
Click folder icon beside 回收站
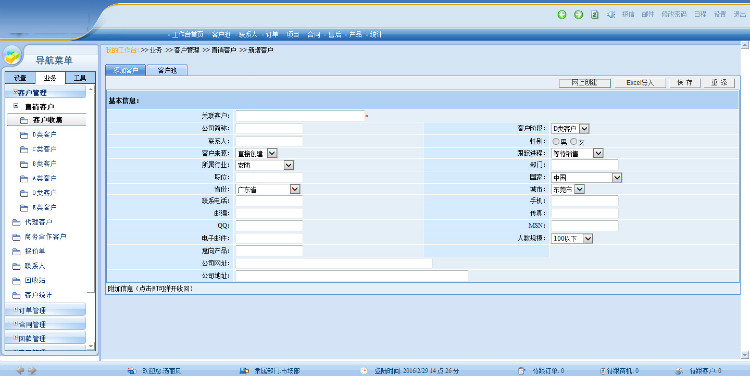coord(16,280)
